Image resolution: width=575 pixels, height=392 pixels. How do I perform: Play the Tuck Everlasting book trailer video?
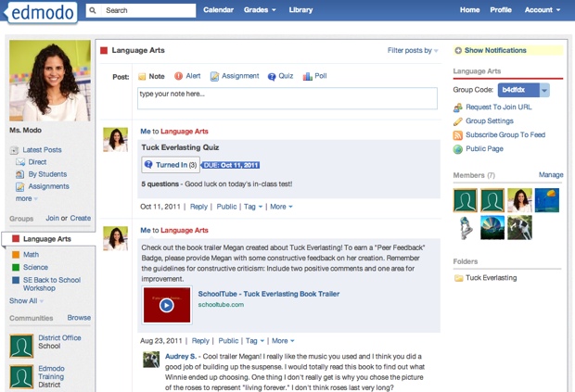pyautogui.click(x=166, y=305)
